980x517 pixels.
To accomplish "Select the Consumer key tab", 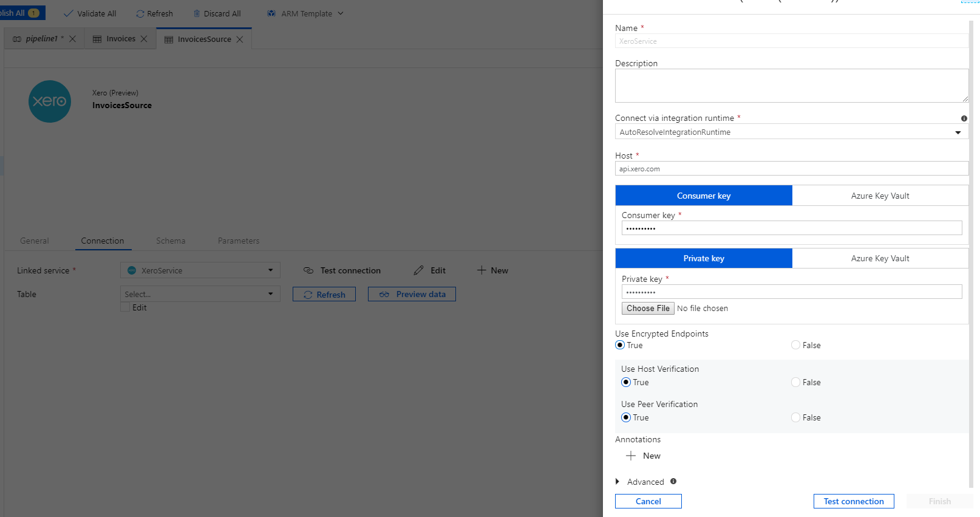I will 704,196.
